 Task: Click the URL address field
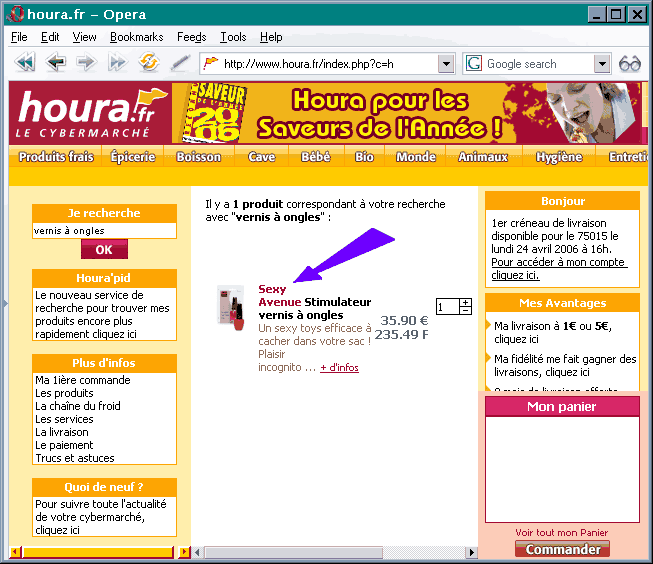click(329, 64)
